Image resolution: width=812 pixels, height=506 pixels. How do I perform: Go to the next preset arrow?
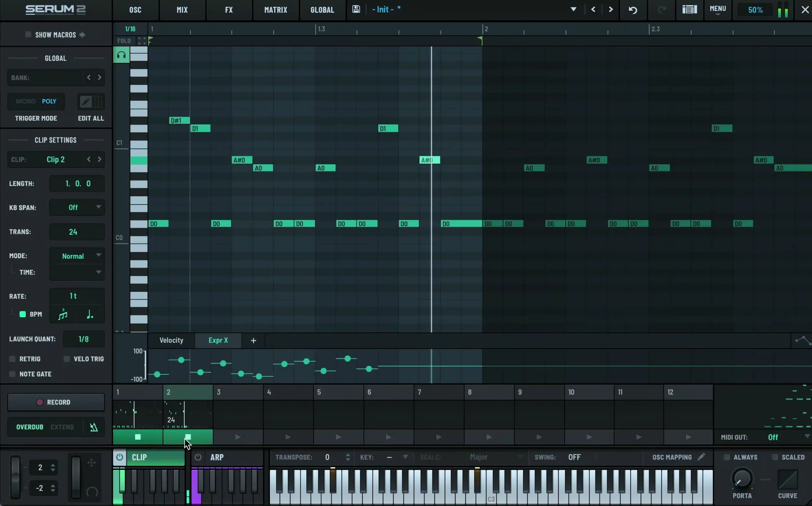tap(611, 10)
